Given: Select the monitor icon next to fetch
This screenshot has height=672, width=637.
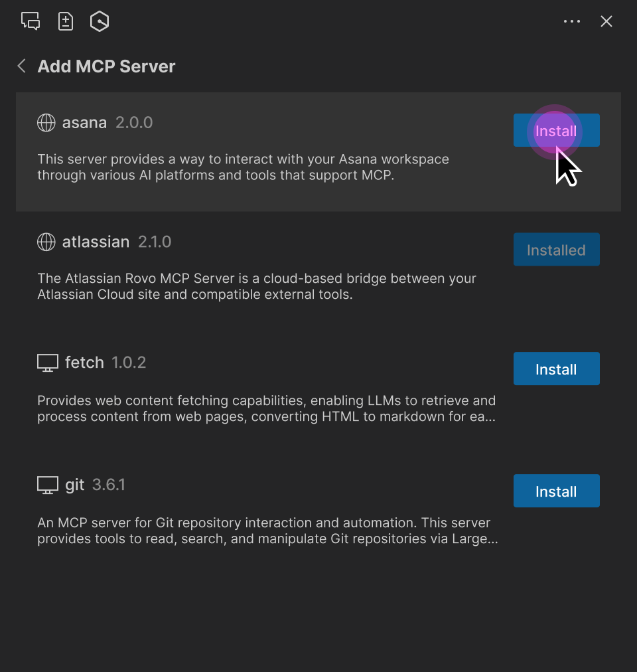Looking at the screenshot, I should [x=46, y=363].
